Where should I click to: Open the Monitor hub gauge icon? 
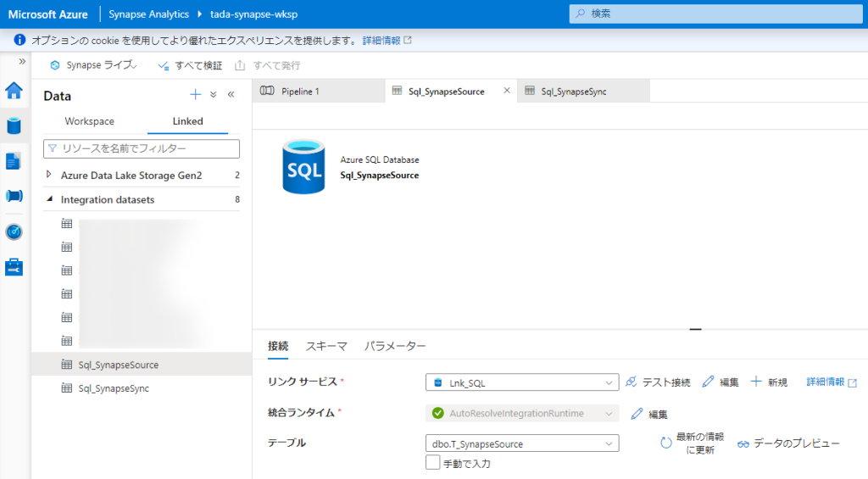click(x=14, y=231)
